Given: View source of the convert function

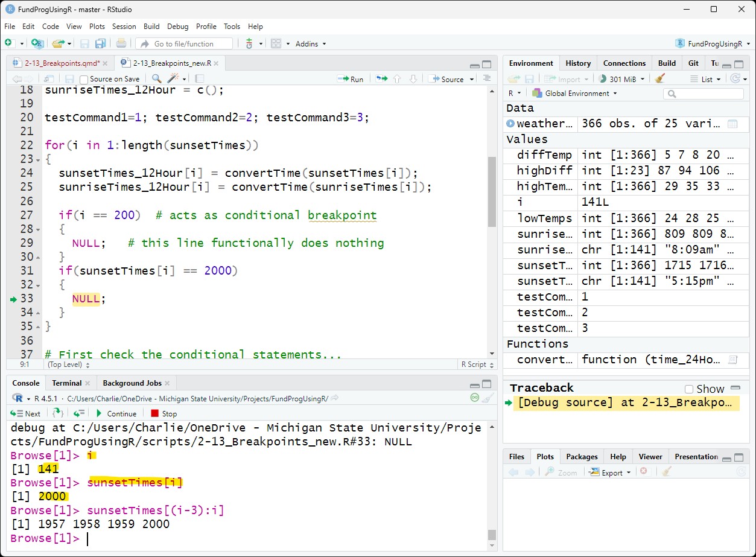Looking at the screenshot, I should (x=732, y=360).
